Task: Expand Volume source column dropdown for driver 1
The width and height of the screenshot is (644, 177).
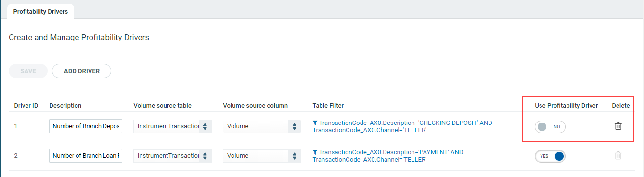Action: (262, 126)
